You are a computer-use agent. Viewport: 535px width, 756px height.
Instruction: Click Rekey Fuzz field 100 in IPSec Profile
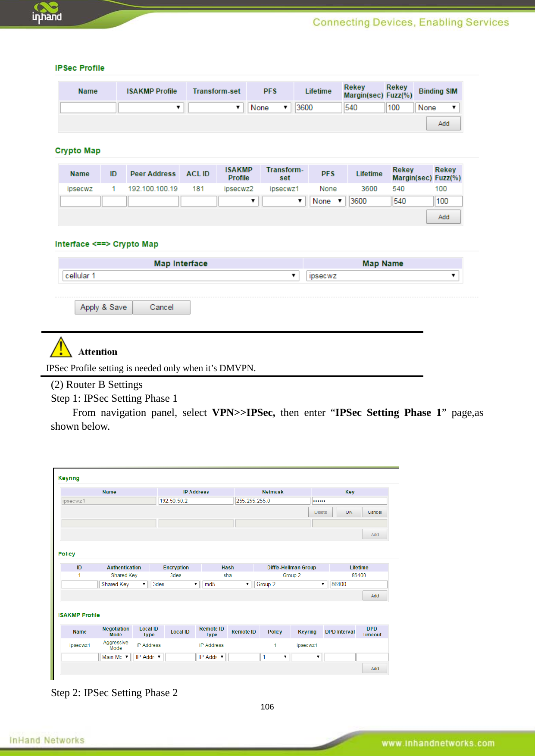click(400, 107)
